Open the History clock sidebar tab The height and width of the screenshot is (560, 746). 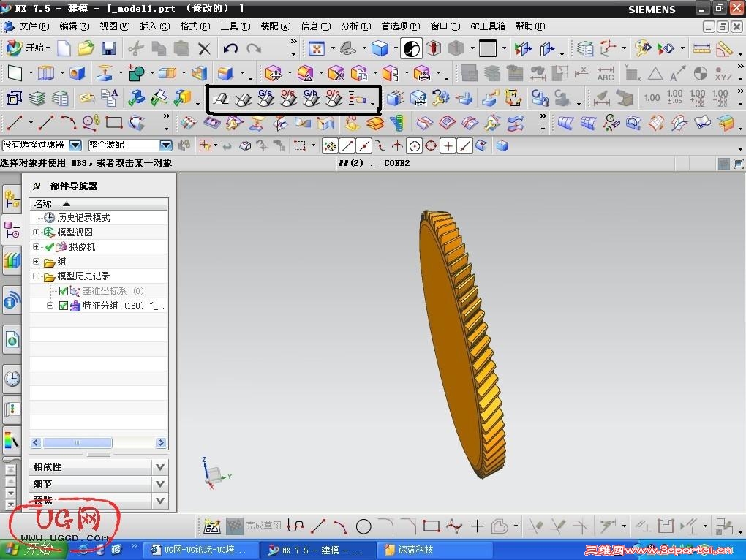[x=12, y=379]
